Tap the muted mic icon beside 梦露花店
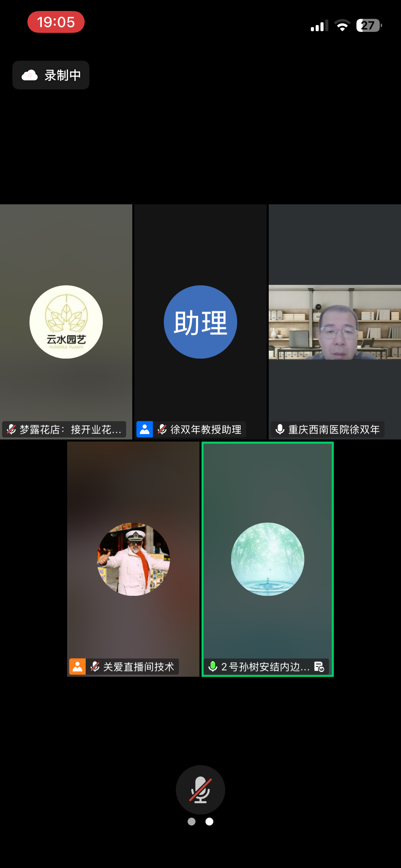The image size is (401, 868). tap(11, 429)
